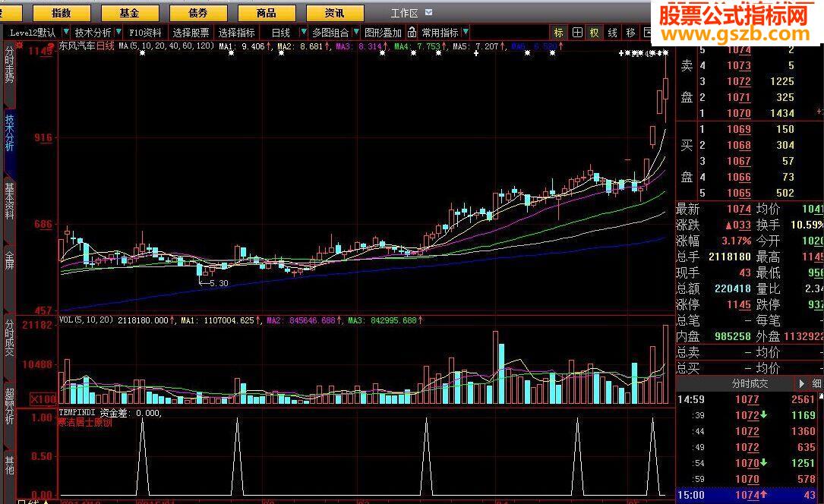Open the 工作区 workspace dropdown arrow
The height and width of the screenshot is (504, 824).
[429, 12]
